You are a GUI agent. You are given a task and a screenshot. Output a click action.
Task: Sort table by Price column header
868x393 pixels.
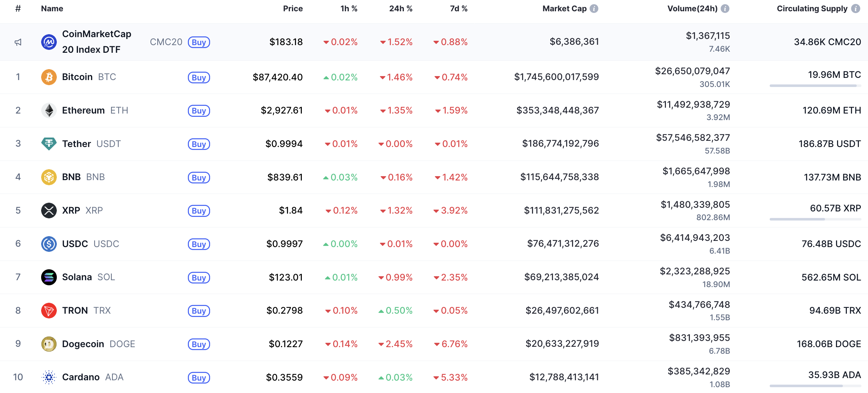click(293, 9)
